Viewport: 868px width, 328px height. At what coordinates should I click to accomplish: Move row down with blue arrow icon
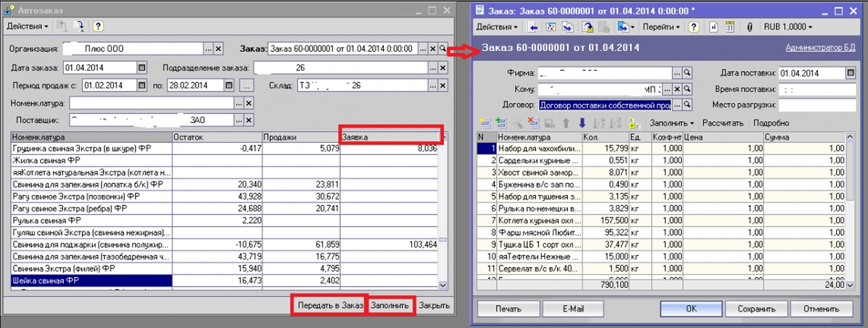pyautogui.click(x=582, y=123)
